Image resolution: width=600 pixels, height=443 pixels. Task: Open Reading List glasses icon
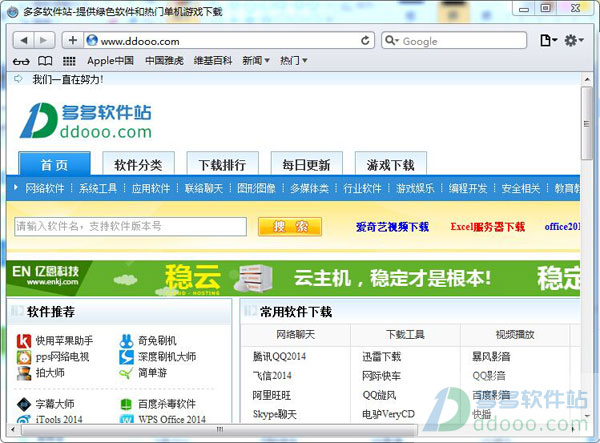pos(21,61)
